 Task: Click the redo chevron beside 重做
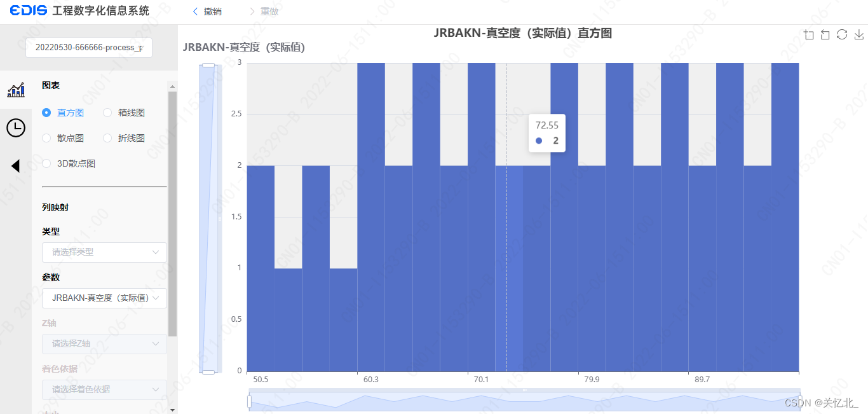click(252, 11)
